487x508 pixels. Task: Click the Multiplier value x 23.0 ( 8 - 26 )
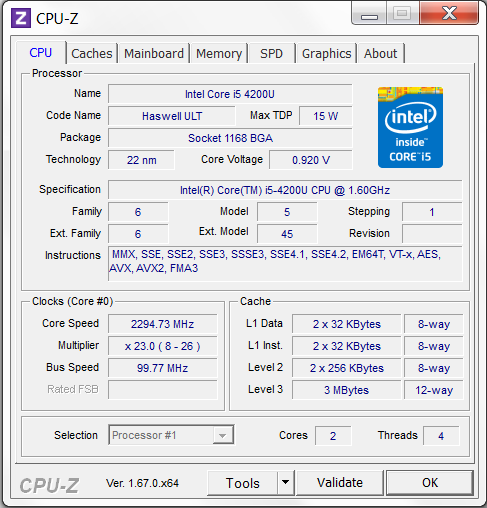point(162,346)
